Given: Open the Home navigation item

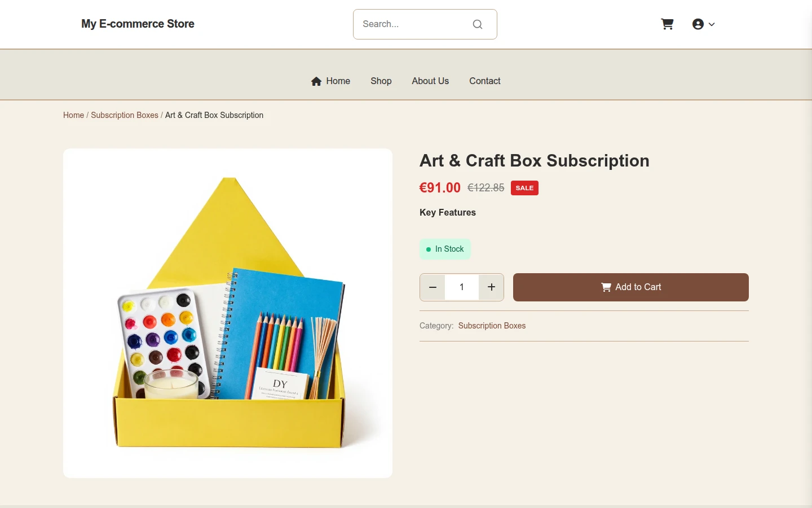Looking at the screenshot, I should pyautogui.click(x=331, y=81).
